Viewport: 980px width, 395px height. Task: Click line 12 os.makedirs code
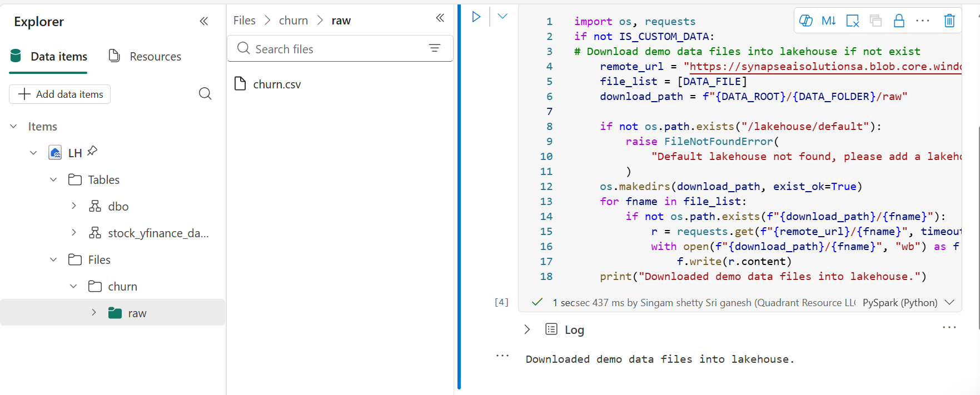(731, 186)
